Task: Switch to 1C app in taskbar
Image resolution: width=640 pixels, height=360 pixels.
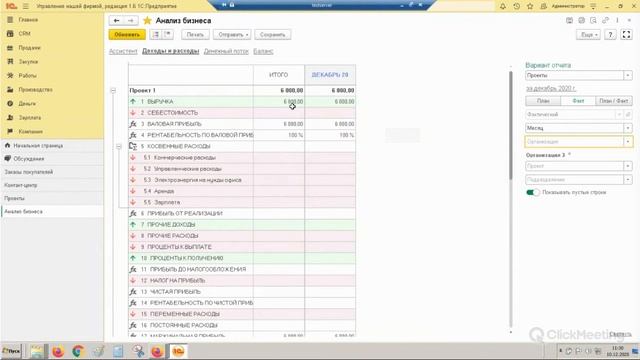Action: [178, 351]
